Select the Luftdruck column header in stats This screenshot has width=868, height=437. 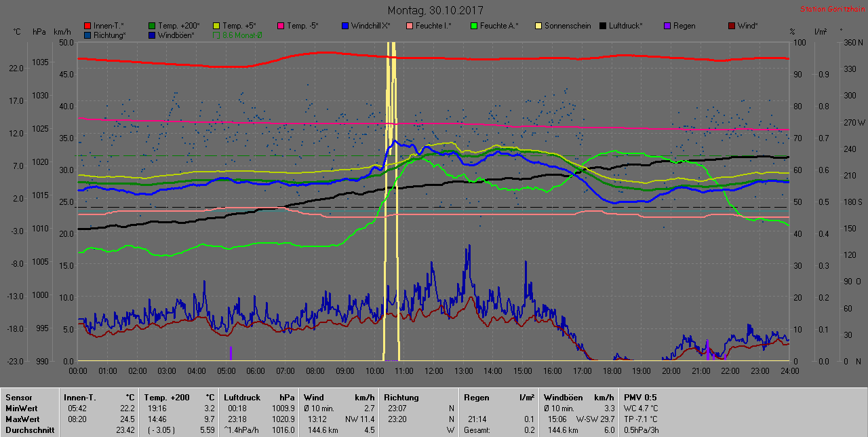[241, 397]
